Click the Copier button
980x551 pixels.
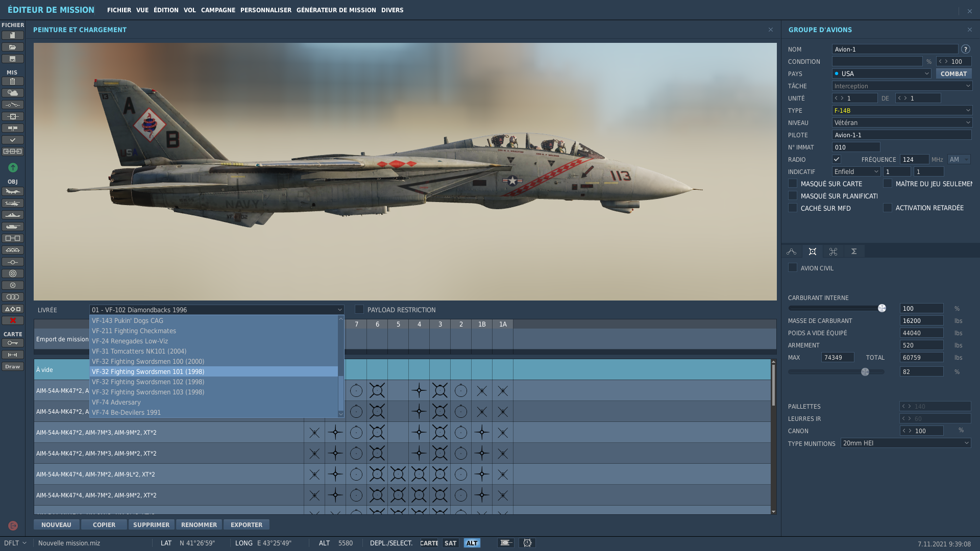[x=104, y=524]
